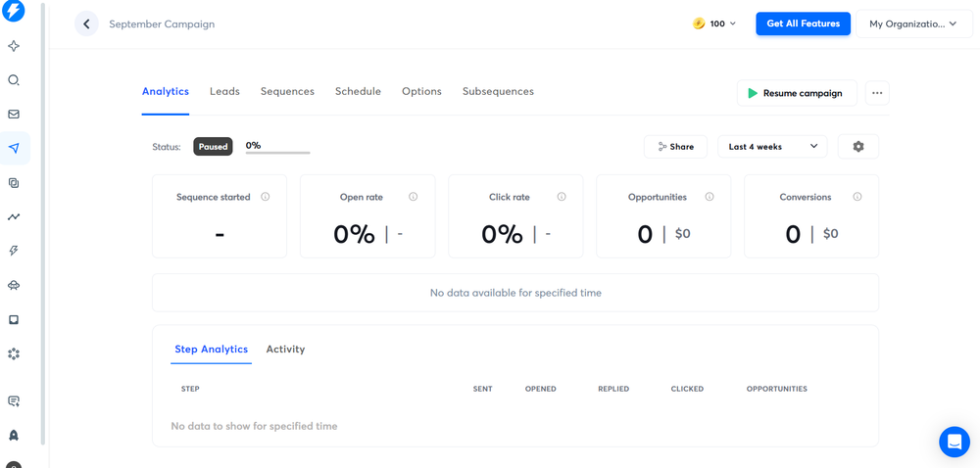The width and height of the screenshot is (980, 468).
Task: Expand the Last 4 weeks date dropdown
Action: (772, 147)
